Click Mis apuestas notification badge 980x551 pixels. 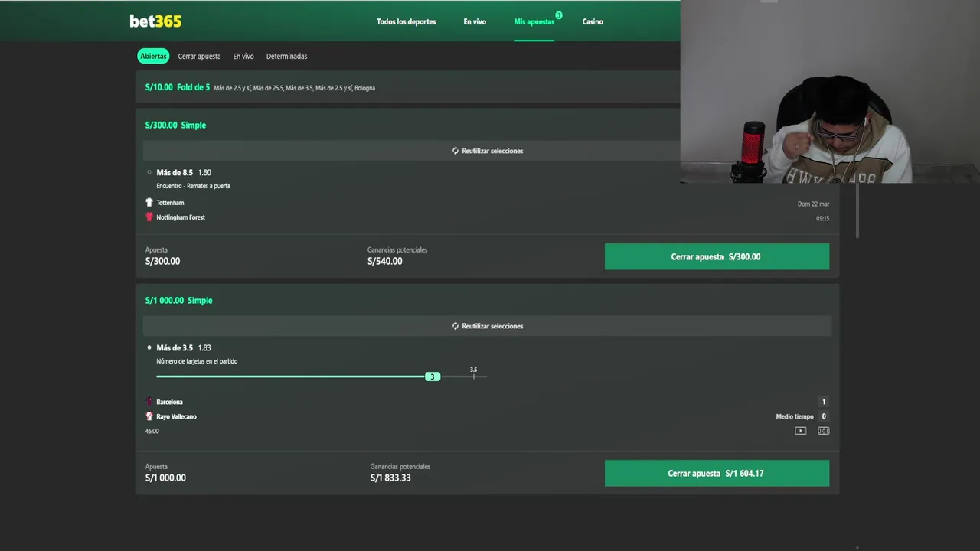point(559,15)
